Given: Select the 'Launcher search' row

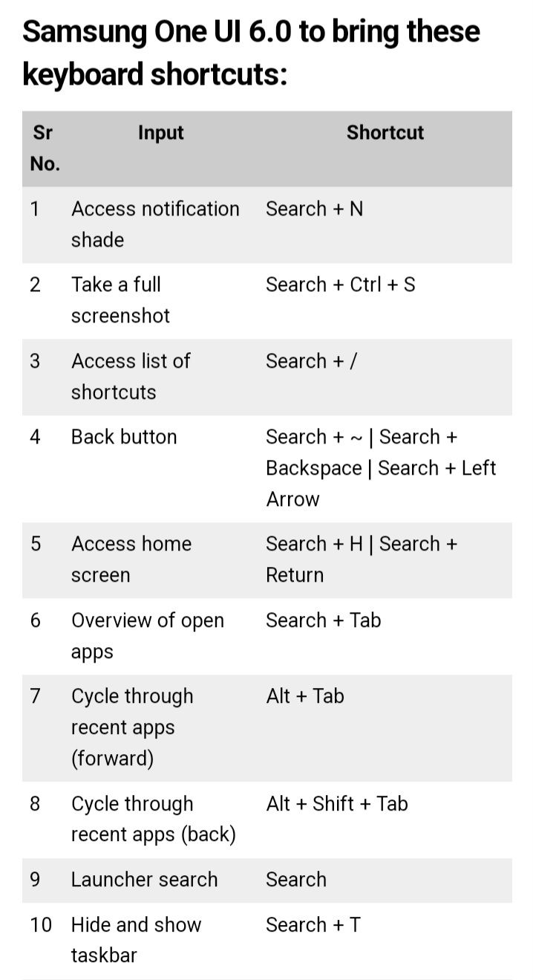Looking at the screenshot, I should click(267, 880).
